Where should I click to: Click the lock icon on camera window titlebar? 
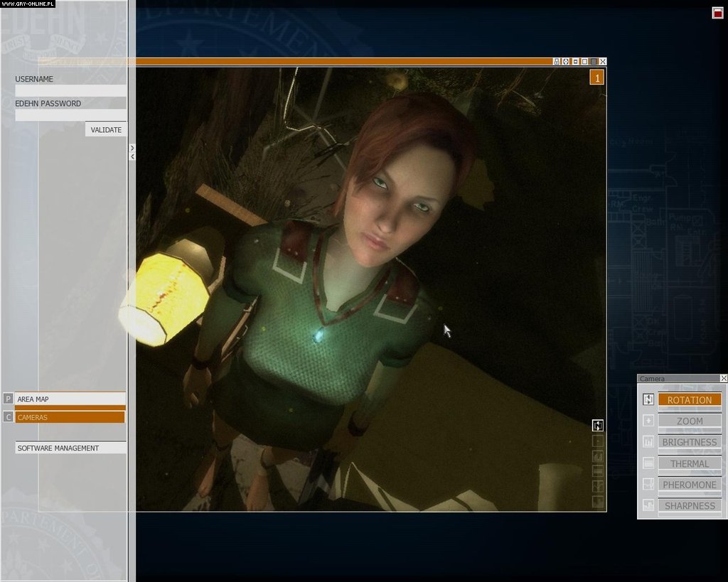tap(557, 62)
